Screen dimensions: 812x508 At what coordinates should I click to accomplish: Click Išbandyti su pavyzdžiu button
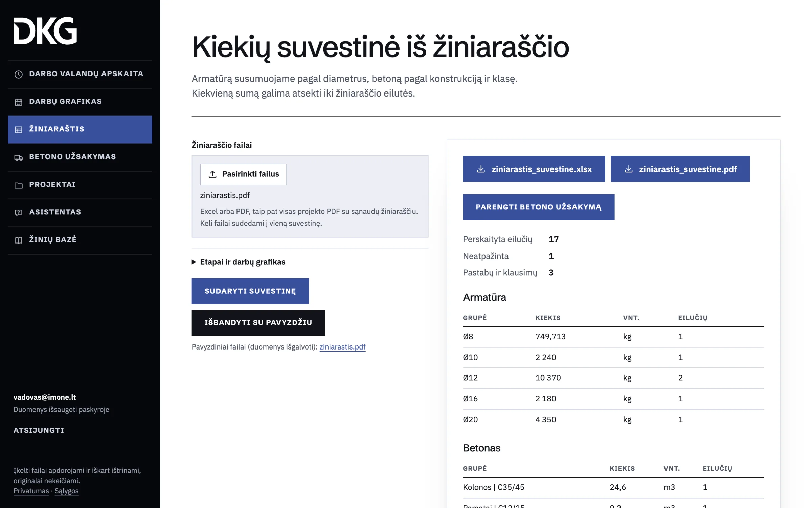click(x=258, y=322)
